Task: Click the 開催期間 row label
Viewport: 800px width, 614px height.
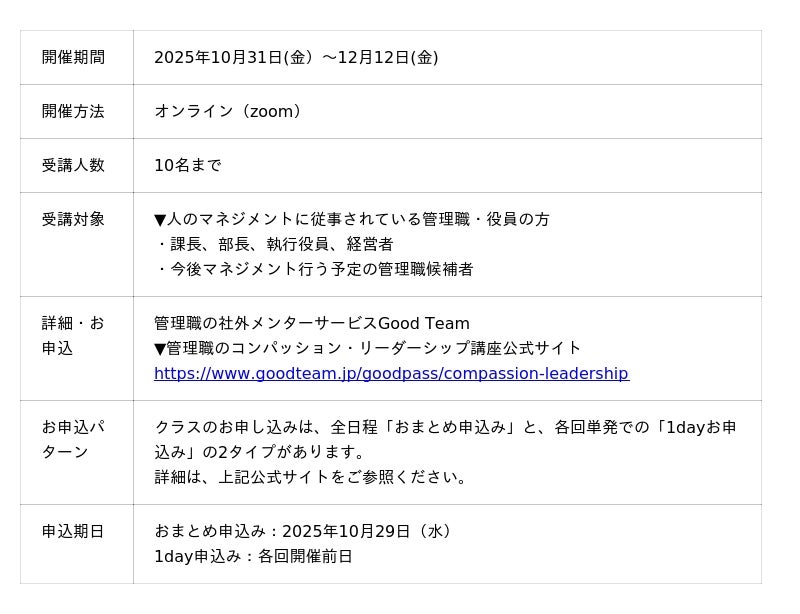Action: 73,58
